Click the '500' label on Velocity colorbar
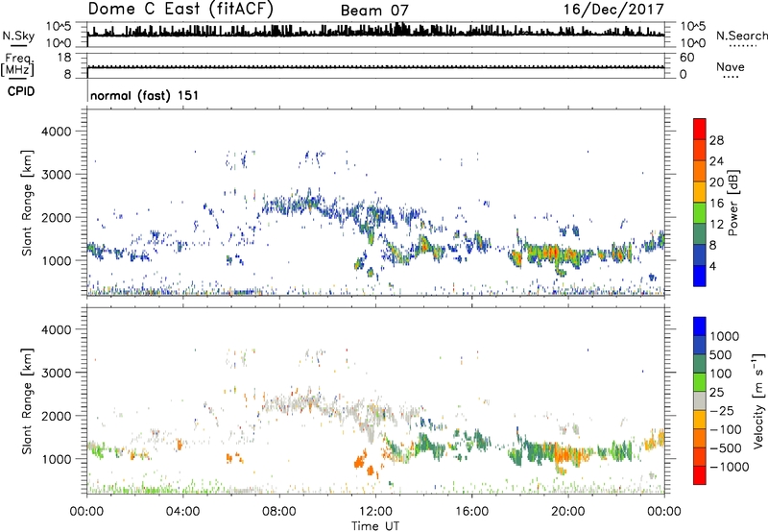The image size is (768, 532). coord(720,355)
